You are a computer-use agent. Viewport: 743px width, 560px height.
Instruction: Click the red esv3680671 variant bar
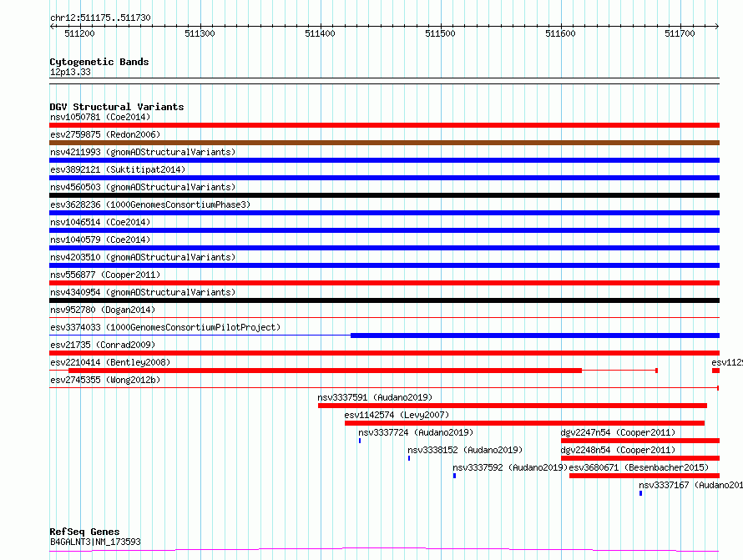pos(644,476)
